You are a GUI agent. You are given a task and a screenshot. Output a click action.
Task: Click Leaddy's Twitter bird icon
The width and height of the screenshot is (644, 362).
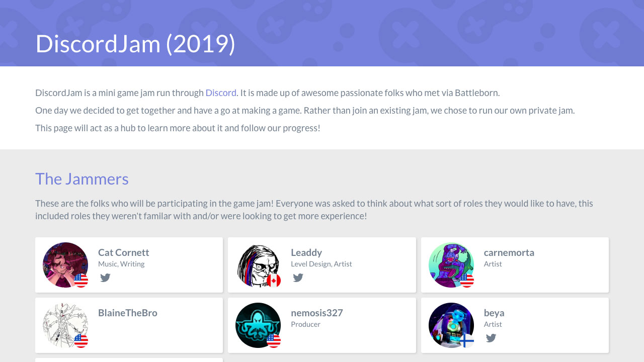point(298,277)
